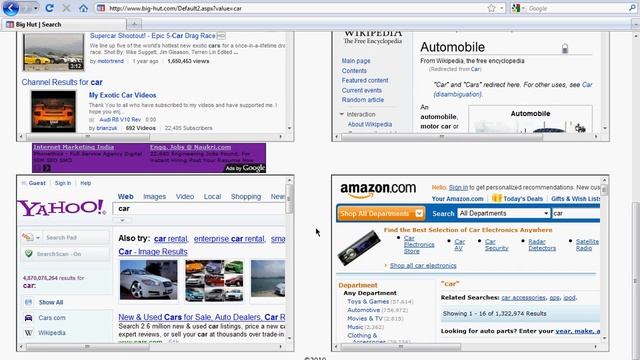Open the Google search engine dropdown

point(518,8)
